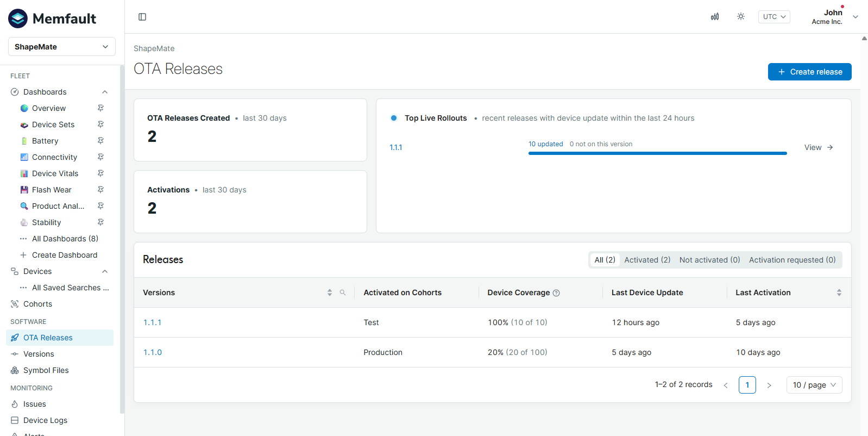Open the John Acme Inc. account menu
868x436 pixels.
pyautogui.click(x=835, y=17)
